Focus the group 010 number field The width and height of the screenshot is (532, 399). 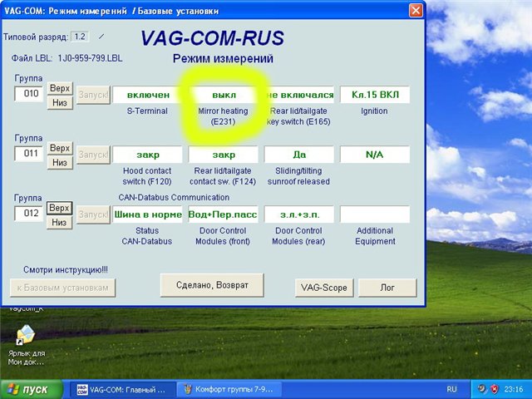tap(29, 94)
